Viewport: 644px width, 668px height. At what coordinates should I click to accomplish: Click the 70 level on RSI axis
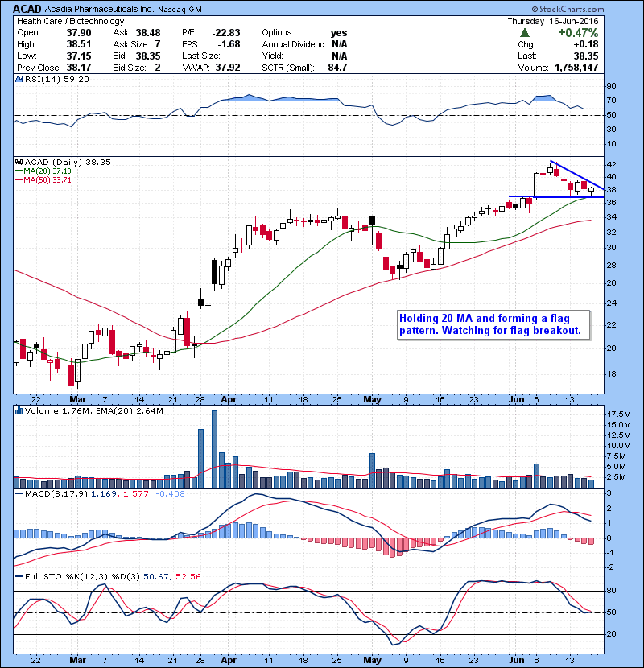coord(611,101)
